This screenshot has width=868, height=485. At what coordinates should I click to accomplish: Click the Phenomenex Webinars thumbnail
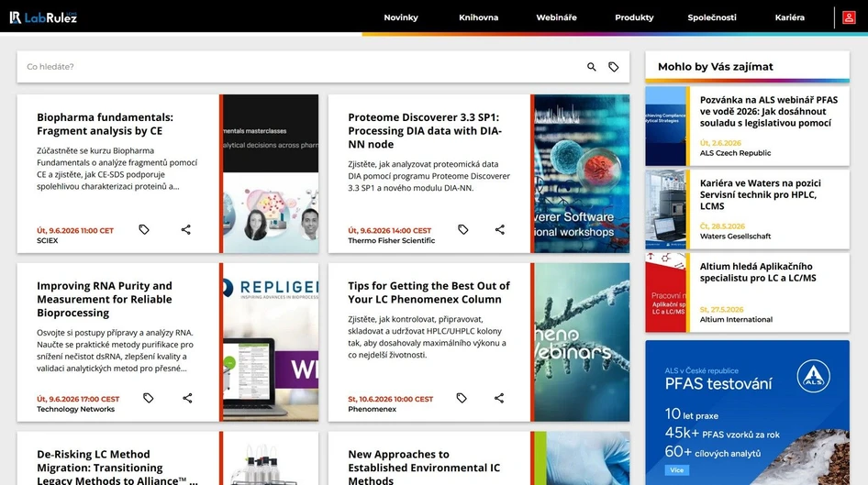(582, 342)
